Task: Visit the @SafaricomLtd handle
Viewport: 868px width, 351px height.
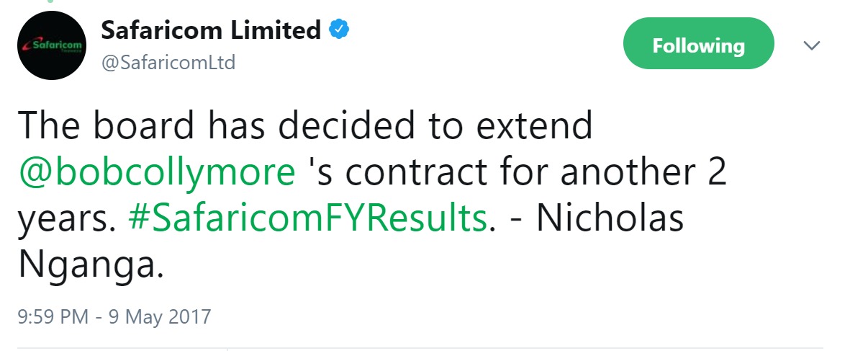Action: click(168, 63)
